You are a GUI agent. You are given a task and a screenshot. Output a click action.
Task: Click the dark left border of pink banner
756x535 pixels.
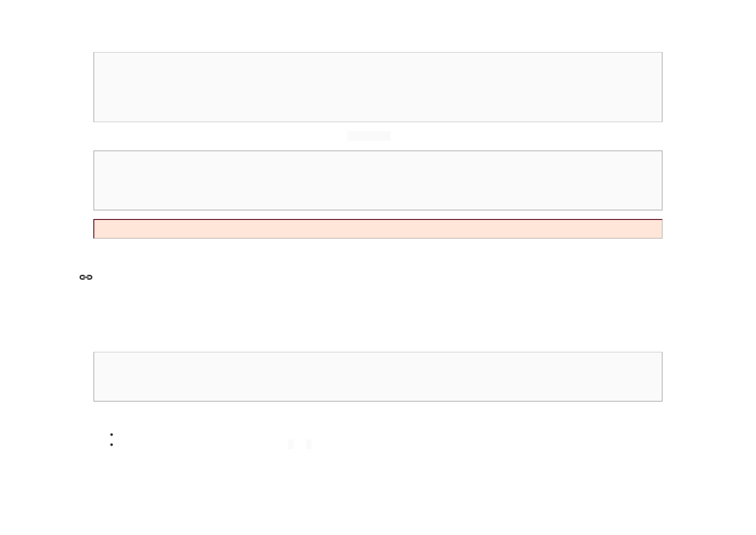tap(94, 229)
